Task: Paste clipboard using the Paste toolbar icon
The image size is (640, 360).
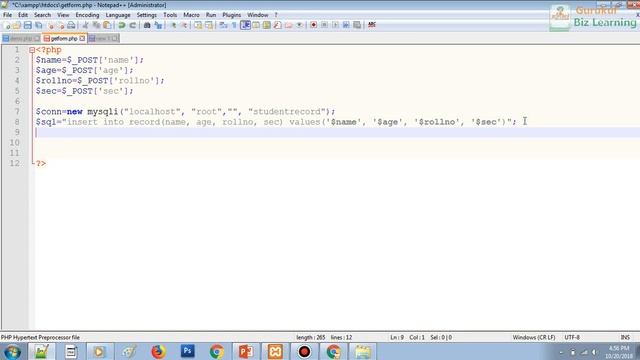Action: [x=107, y=25]
